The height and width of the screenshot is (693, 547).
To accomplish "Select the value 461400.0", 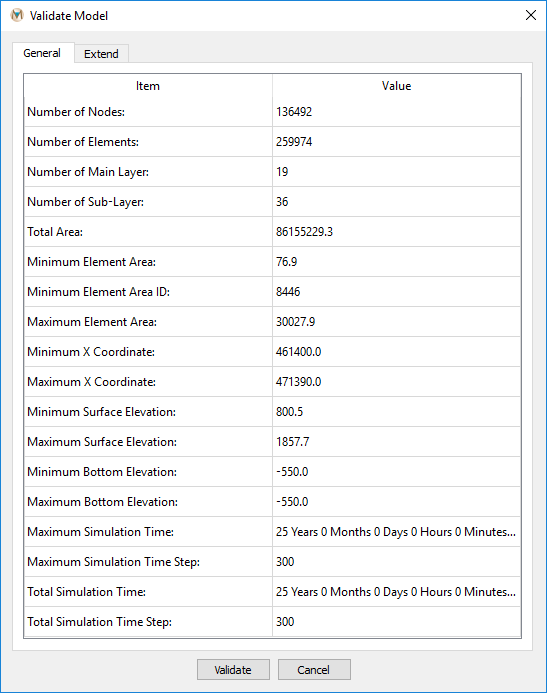I will (299, 352).
